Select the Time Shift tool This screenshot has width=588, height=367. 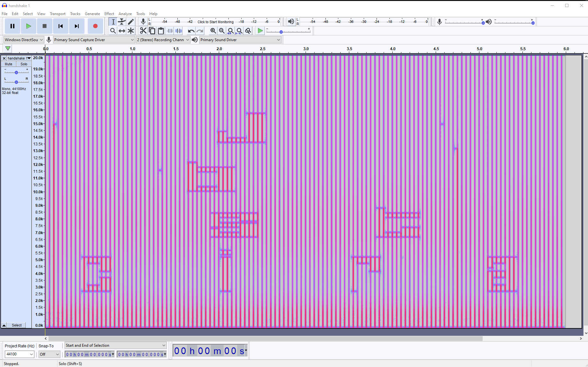pyautogui.click(x=122, y=31)
